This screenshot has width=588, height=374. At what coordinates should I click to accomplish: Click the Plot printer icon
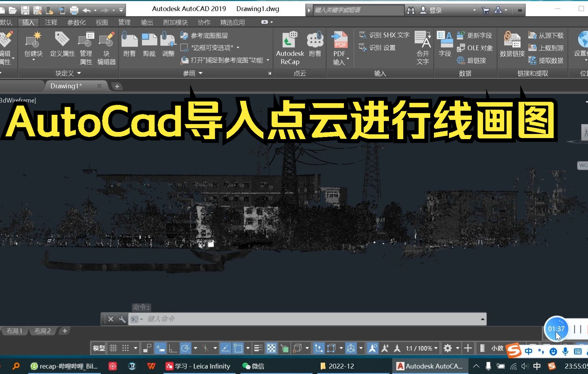click(x=74, y=10)
